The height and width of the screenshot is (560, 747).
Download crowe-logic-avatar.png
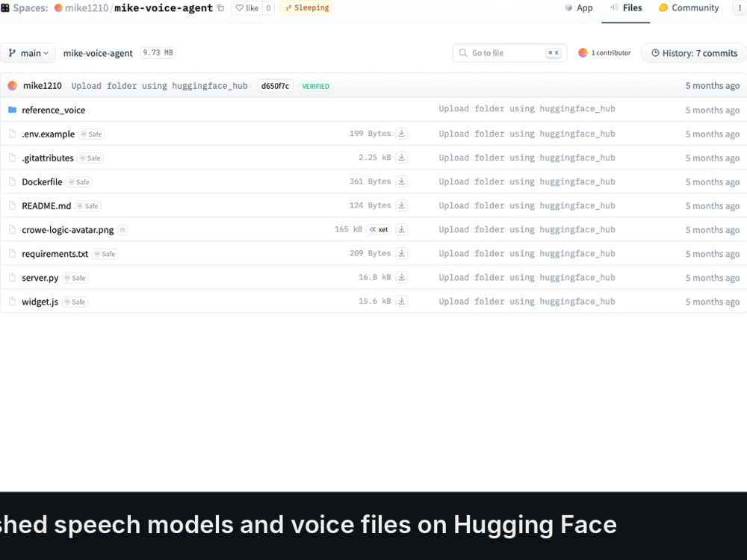point(402,229)
